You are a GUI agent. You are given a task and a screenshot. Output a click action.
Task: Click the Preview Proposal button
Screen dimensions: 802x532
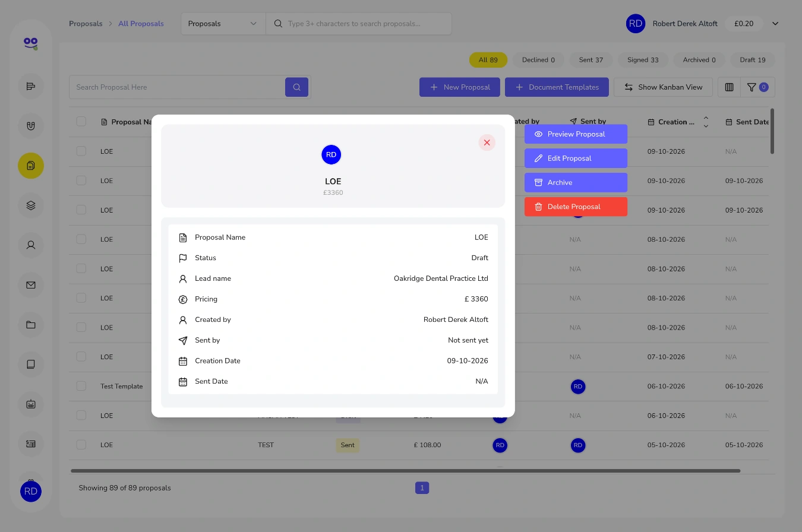576,134
